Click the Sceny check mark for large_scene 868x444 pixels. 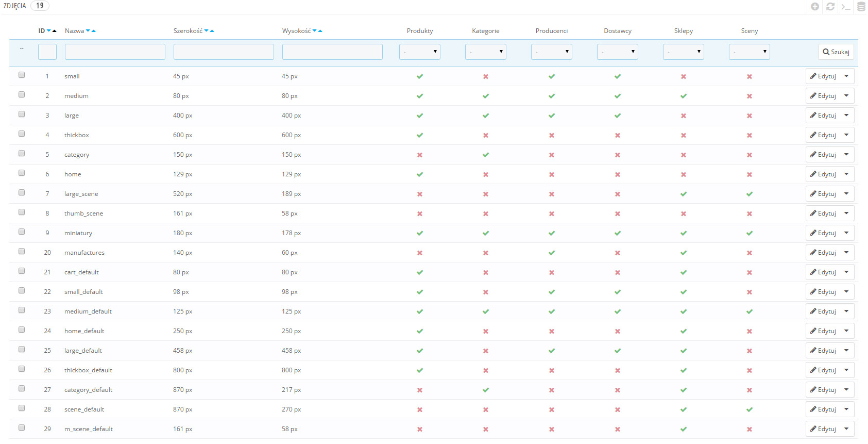(750, 194)
